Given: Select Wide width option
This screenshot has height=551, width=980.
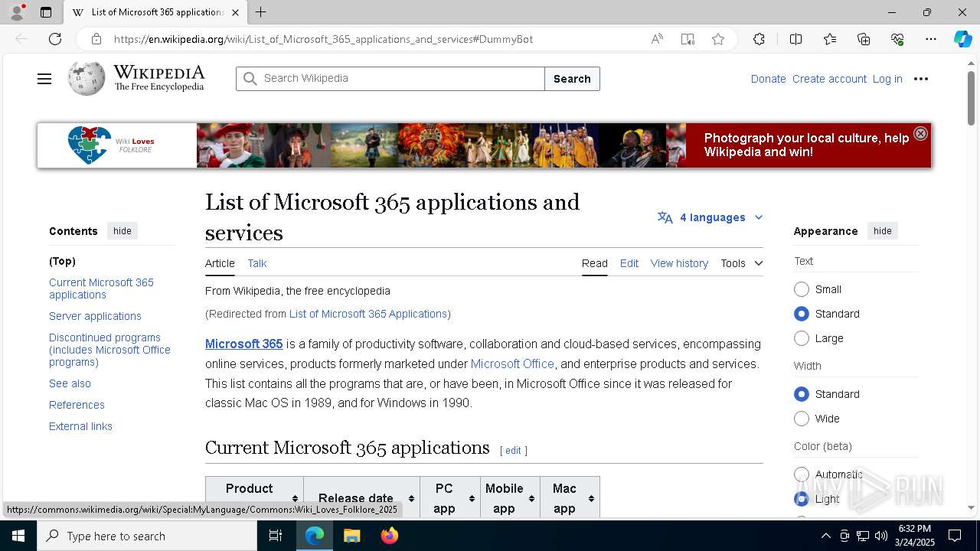Looking at the screenshot, I should [x=802, y=419].
